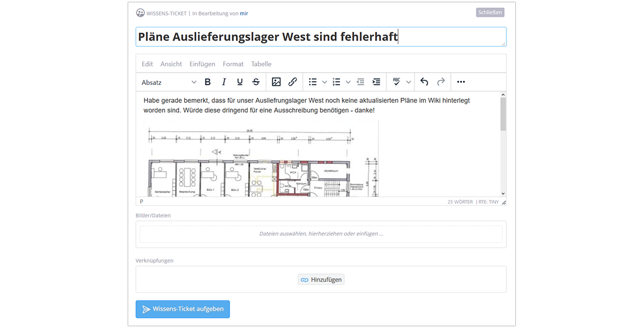Click the floor plan image in editor
The image size is (644, 328).
[x=261, y=159]
